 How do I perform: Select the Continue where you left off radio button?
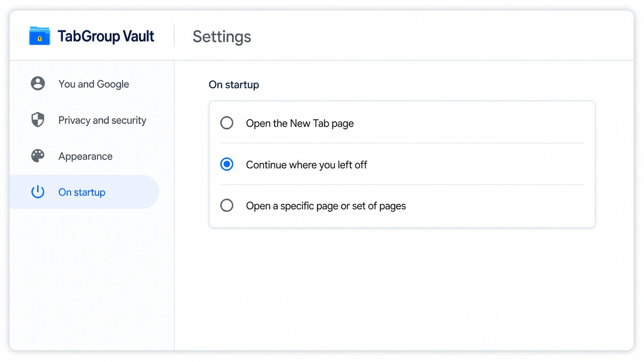point(227,164)
